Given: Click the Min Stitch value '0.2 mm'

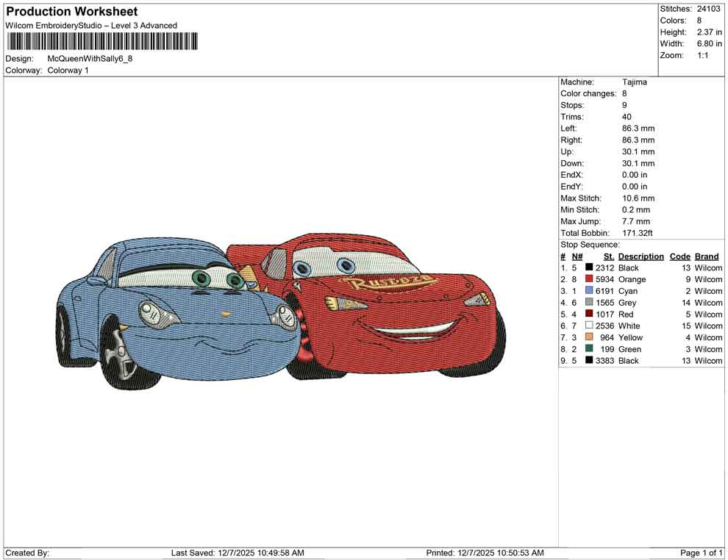Looking at the screenshot, I should point(636,209).
